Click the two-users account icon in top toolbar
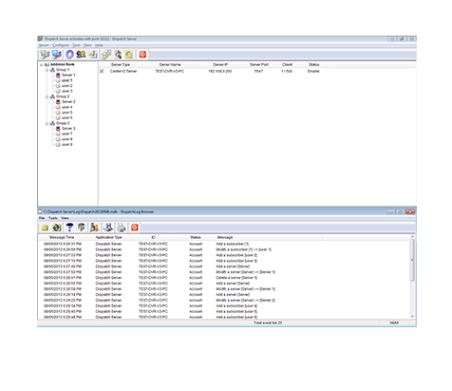The image size is (452, 391). click(81, 54)
